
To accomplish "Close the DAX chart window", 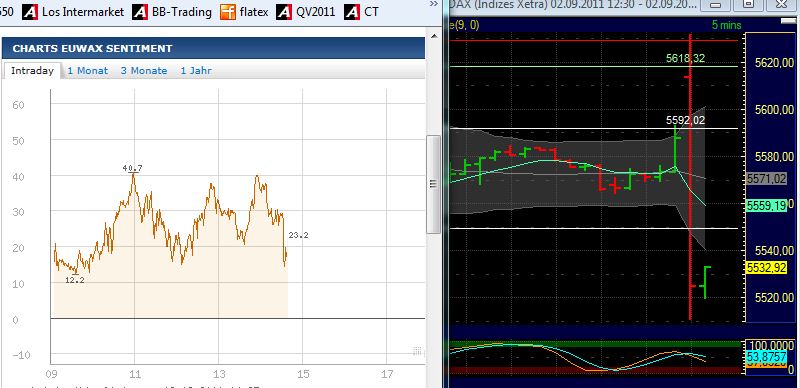I will [781, 5].
